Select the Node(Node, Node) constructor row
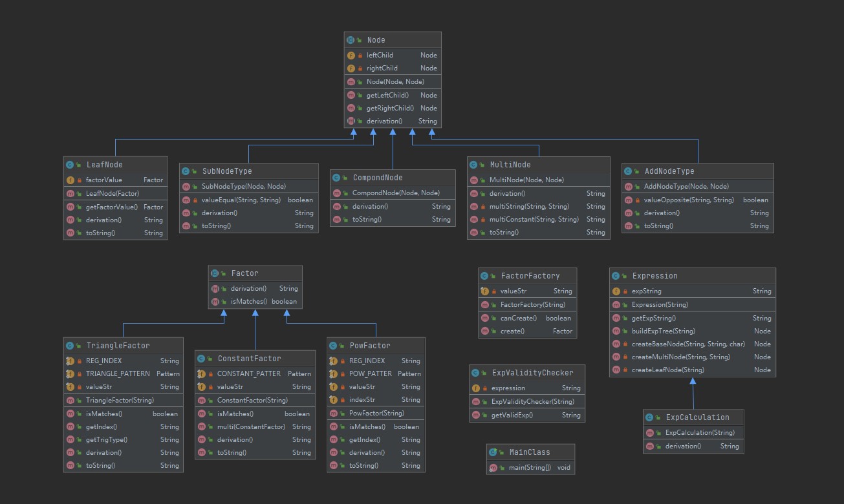 point(393,81)
